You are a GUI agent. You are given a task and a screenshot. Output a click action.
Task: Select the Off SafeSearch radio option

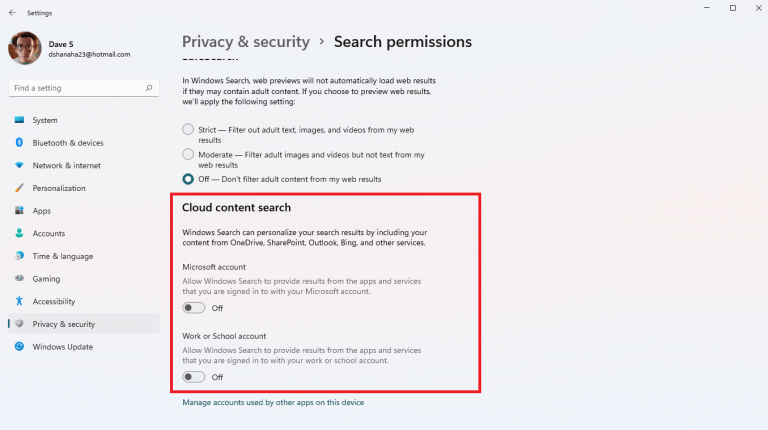tap(188, 179)
